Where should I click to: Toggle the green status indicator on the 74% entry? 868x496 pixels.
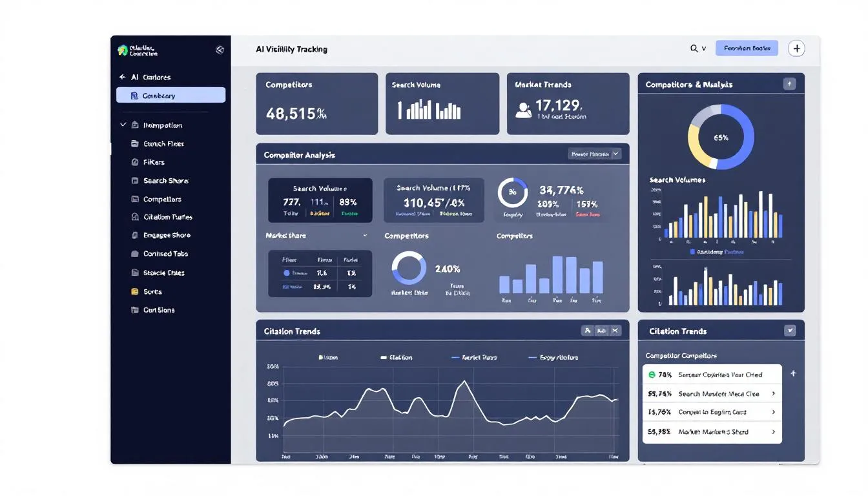pyautogui.click(x=651, y=374)
